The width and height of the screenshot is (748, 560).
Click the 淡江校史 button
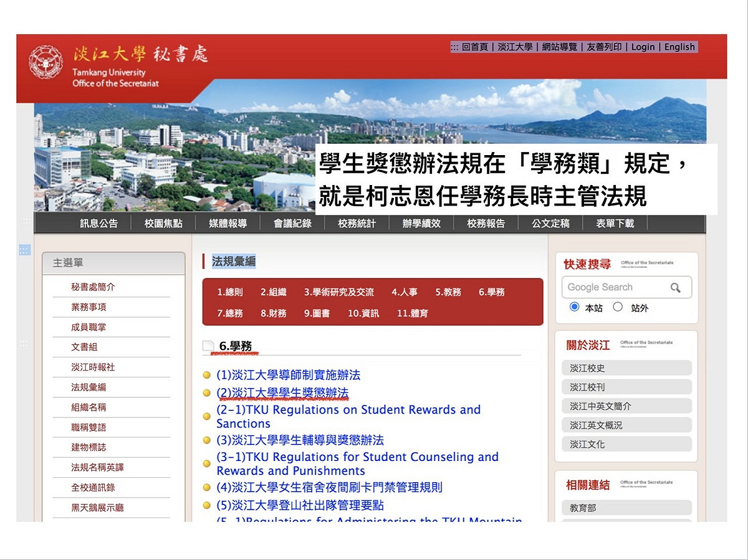(626, 368)
